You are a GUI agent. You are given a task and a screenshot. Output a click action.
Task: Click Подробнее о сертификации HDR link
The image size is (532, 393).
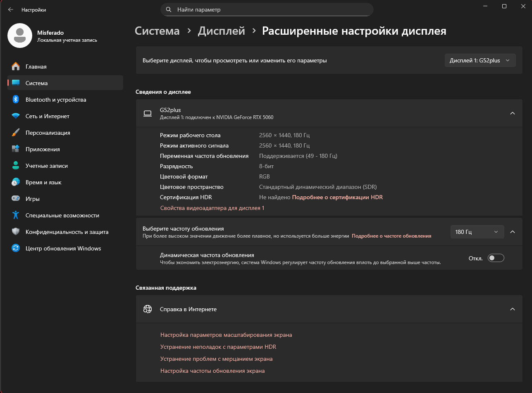click(337, 198)
